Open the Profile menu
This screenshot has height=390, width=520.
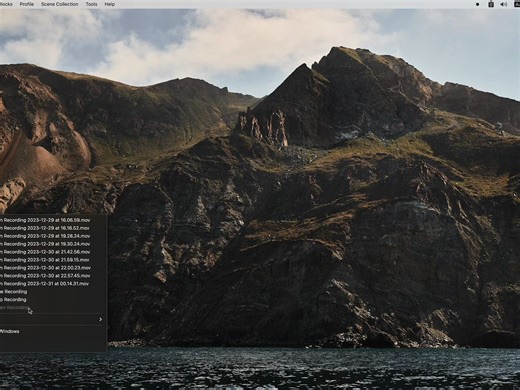pyautogui.click(x=27, y=4)
